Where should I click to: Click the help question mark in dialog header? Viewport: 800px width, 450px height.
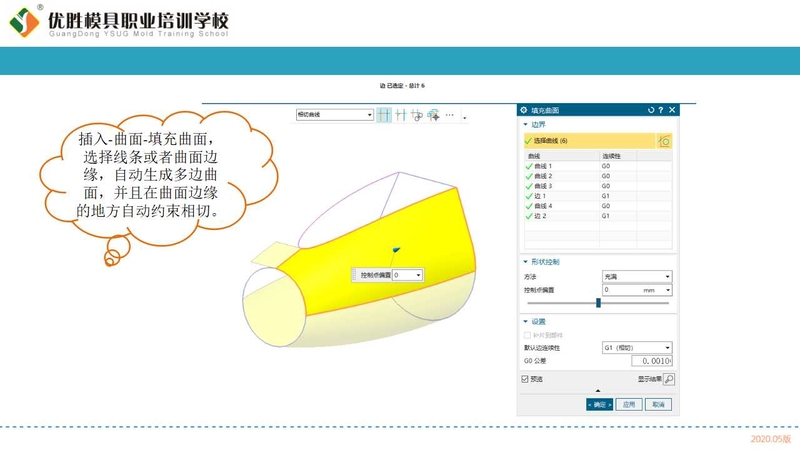[661, 110]
